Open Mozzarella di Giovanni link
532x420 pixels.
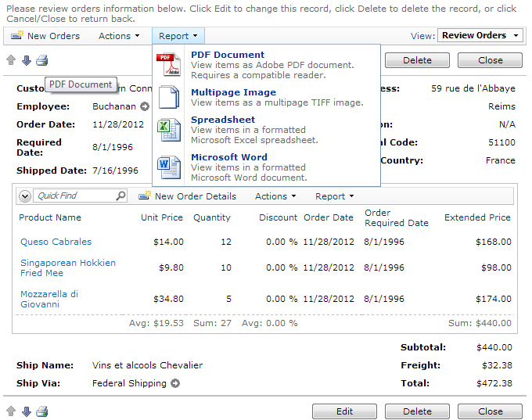point(49,299)
